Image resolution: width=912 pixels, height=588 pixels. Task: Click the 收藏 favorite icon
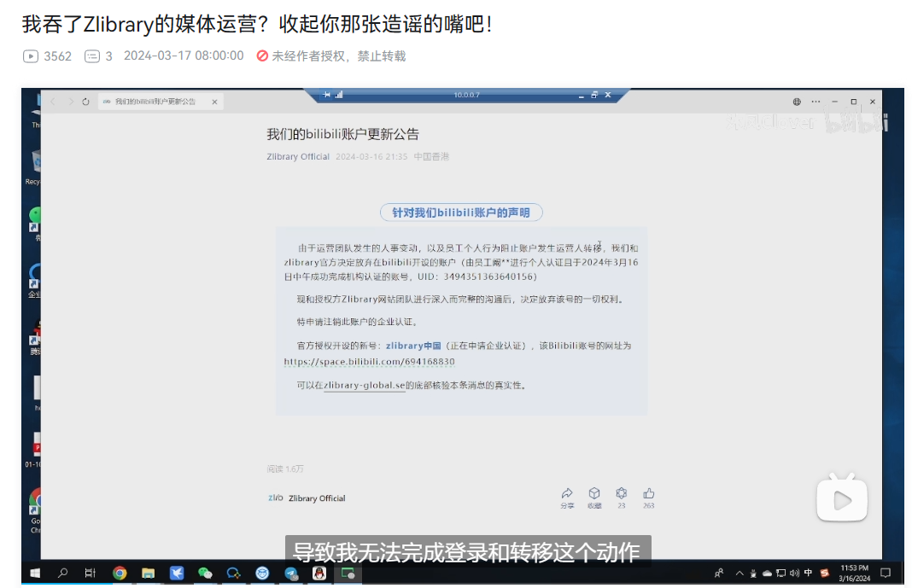pyautogui.click(x=593, y=498)
